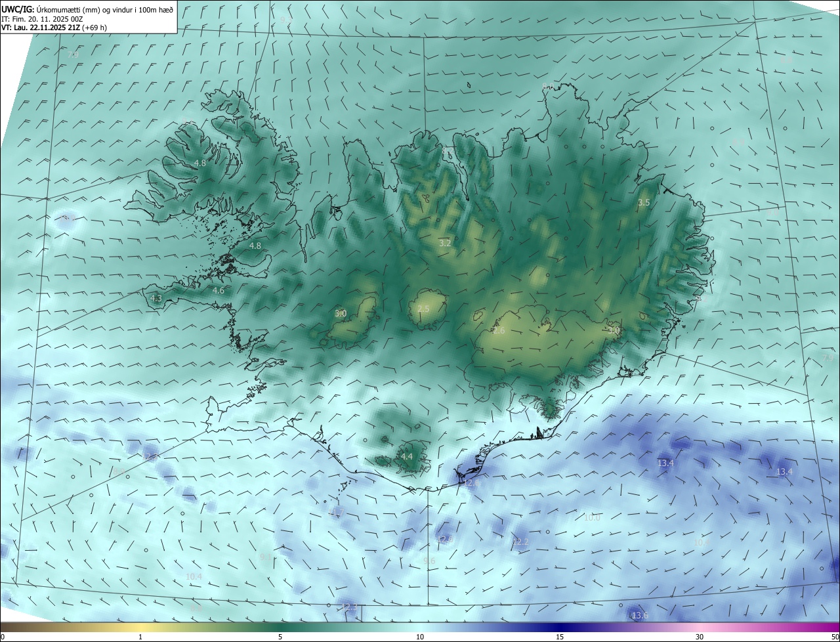Click the 4.3 value label
The width and height of the screenshot is (840, 642).
point(156,298)
